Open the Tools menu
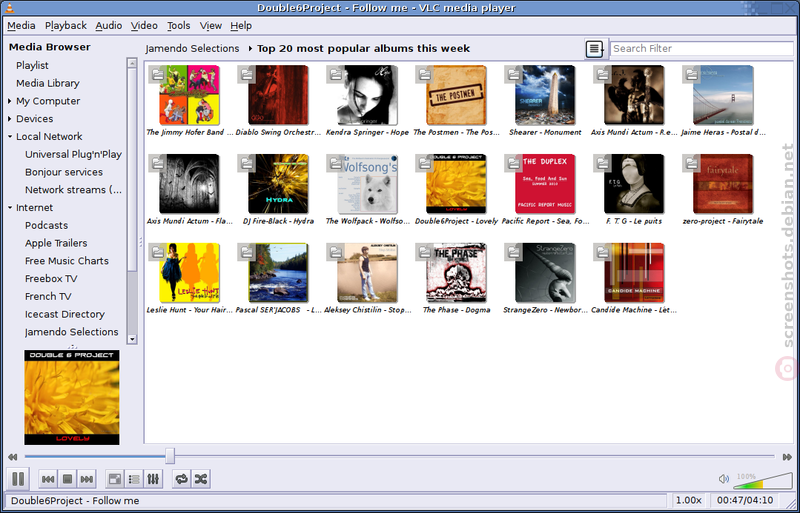 (179, 26)
